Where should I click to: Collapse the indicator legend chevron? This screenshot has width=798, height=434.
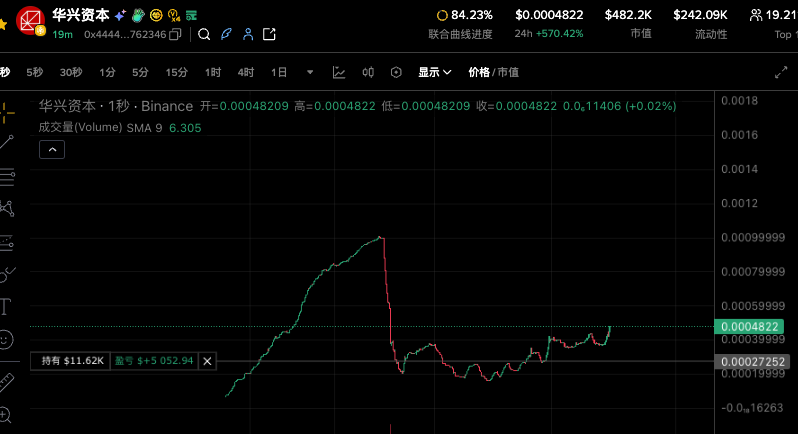coord(52,150)
